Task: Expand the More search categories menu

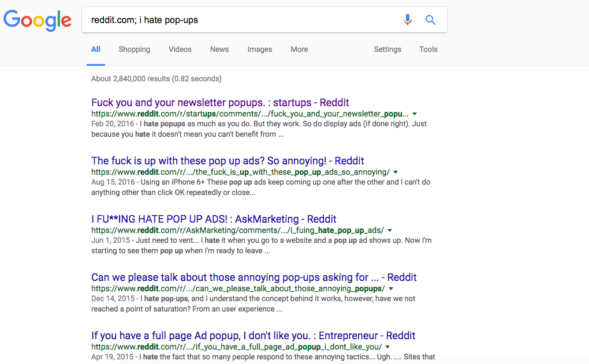Action: 299,50
